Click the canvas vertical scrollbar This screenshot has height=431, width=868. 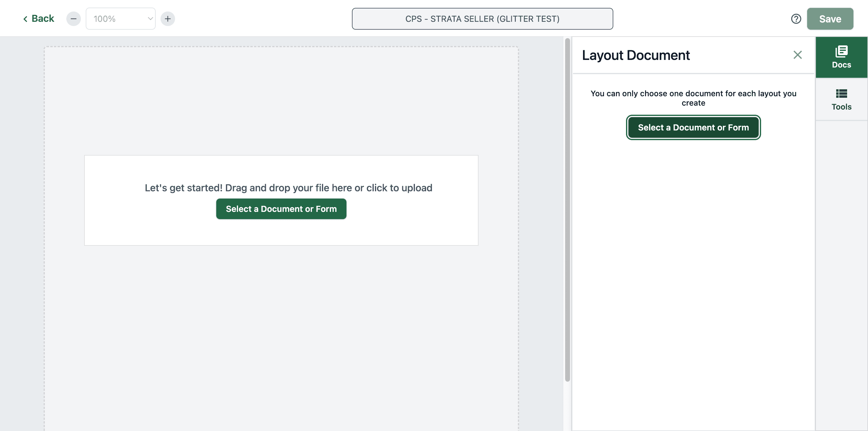(x=568, y=209)
